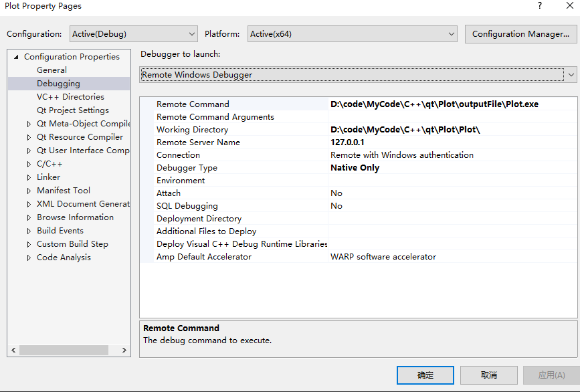The width and height of the screenshot is (580, 392).
Task: Select VC++ Directories tree item
Action: tap(70, 97)
